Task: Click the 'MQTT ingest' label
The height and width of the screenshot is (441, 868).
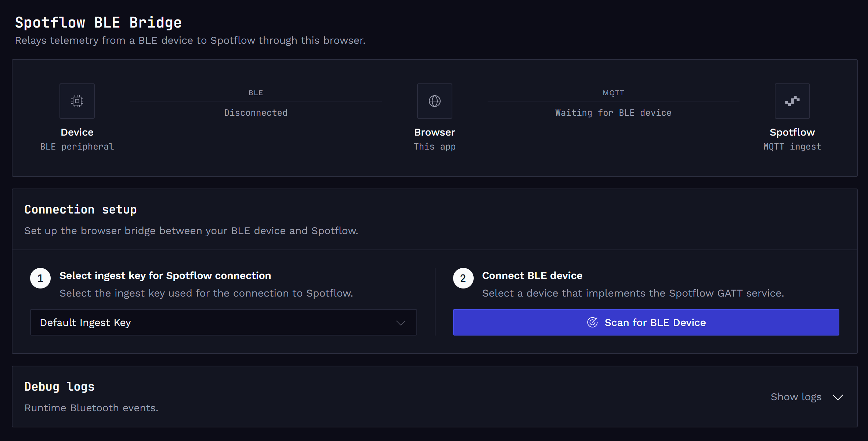Action: pyautogui.click(x=792, y=147)
